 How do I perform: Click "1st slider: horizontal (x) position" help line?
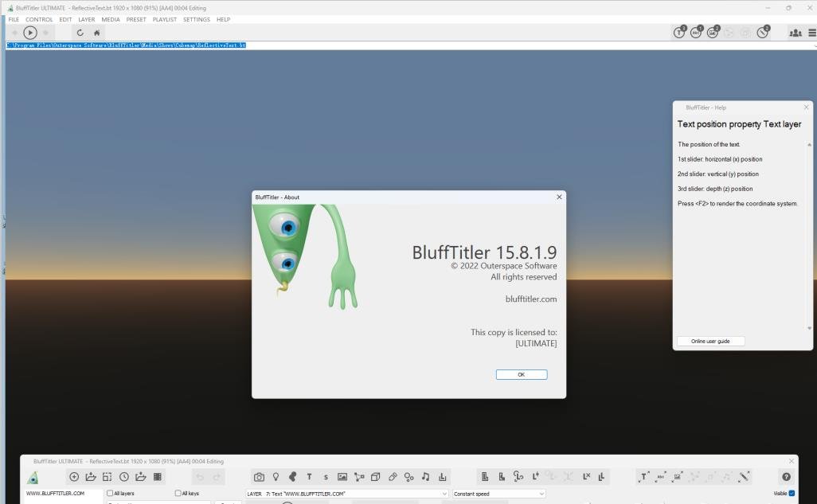pyautogui.click(x=720, y=159)
